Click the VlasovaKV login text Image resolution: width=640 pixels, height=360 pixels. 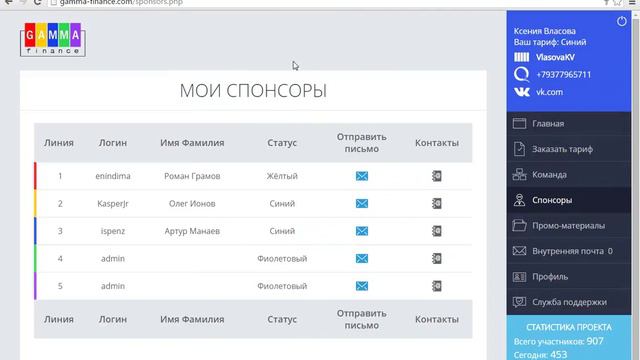555,57
